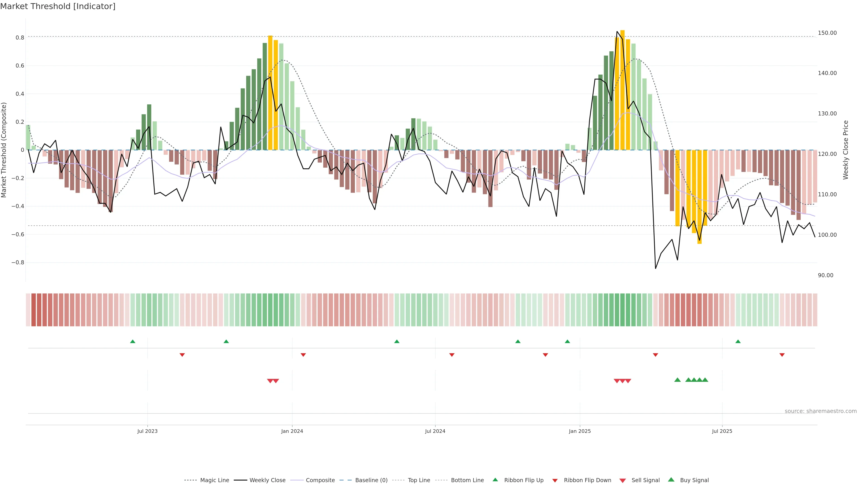
Task: Click the earliest green Ribbon Flip Up marker
Action: click(133, 342)
